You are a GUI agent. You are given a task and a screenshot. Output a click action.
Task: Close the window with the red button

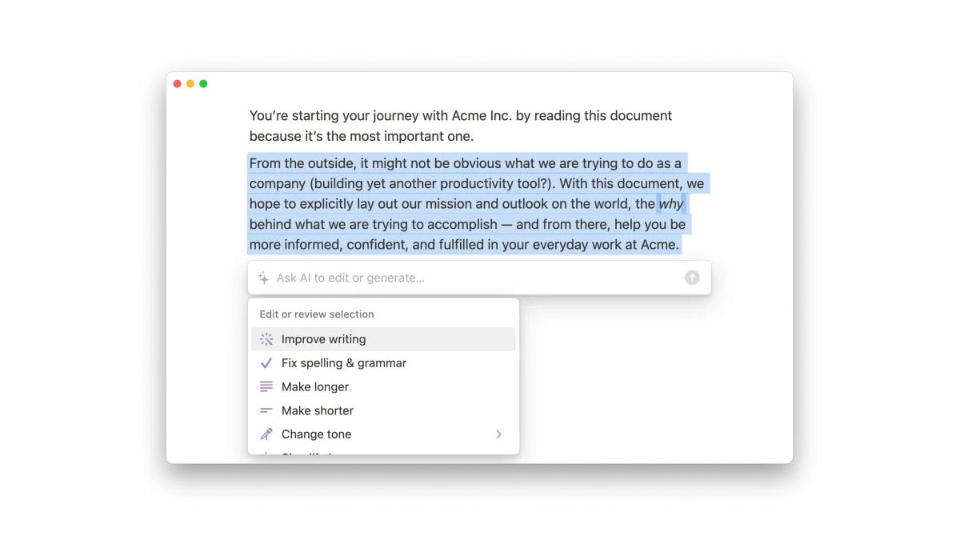click(x=178, y=83)
